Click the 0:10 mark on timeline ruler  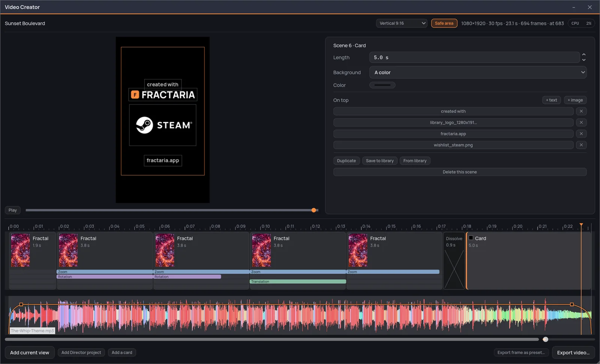pos(265,226)
